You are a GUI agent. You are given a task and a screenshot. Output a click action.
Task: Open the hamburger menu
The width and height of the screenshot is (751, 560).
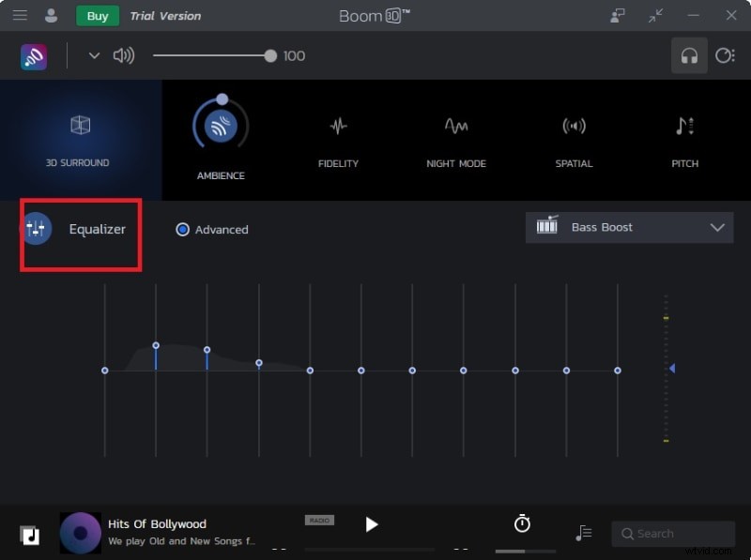coord(20,15)
